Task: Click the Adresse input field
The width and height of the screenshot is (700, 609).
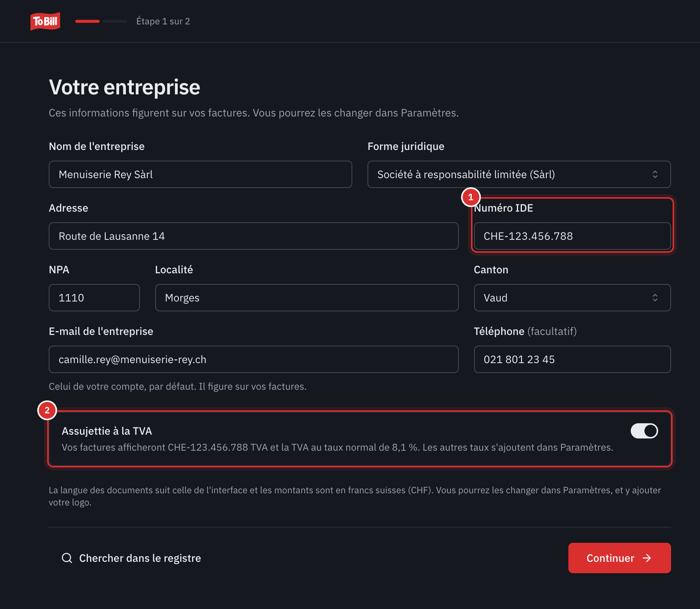Action: [254, 236]
